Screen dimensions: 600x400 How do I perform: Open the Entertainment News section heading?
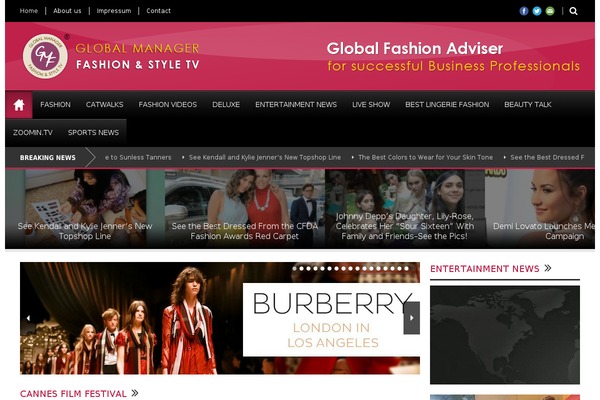(x=485, y=269)
